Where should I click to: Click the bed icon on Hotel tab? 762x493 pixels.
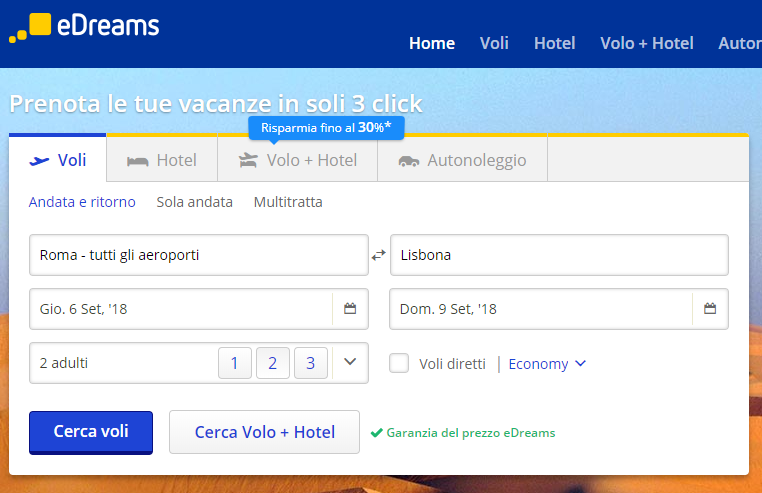coord(138,160)
